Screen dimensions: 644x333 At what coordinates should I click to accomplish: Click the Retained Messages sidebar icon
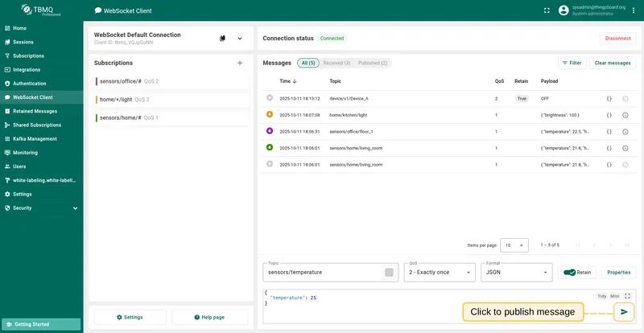pos(7,111)
